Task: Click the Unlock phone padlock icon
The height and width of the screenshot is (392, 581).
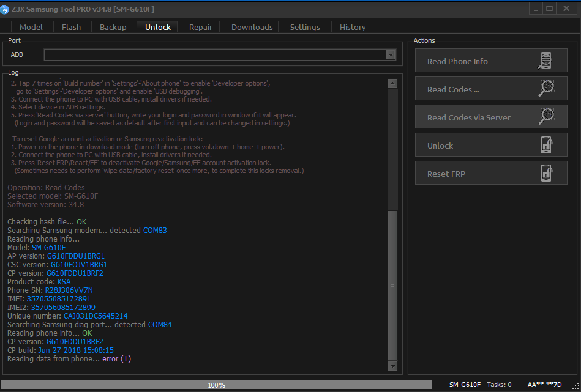Action: coord(547,145)
